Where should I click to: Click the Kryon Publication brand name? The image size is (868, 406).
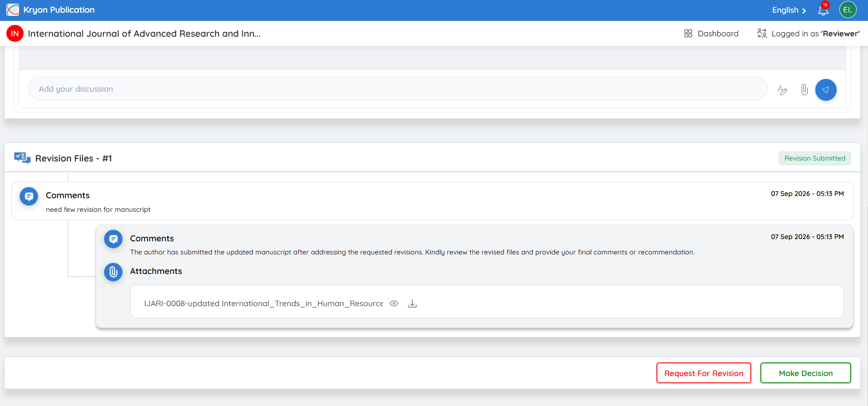pos(59,10)
